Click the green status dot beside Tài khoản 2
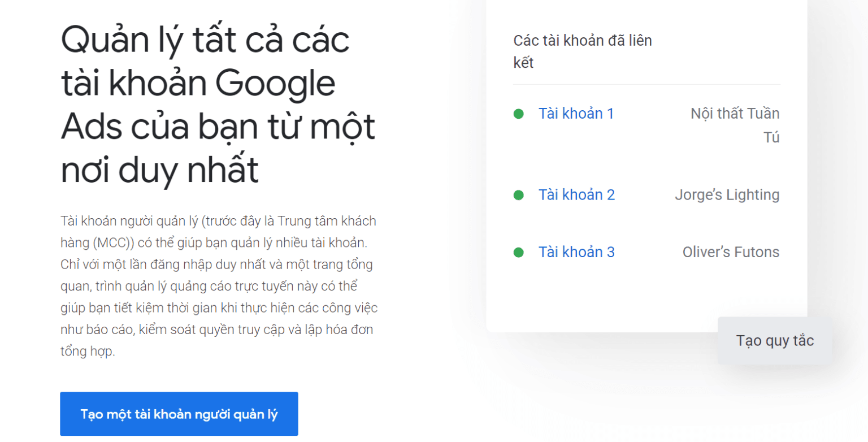The height and width of the screenshot is (442, 868). [x=518, y=196]
